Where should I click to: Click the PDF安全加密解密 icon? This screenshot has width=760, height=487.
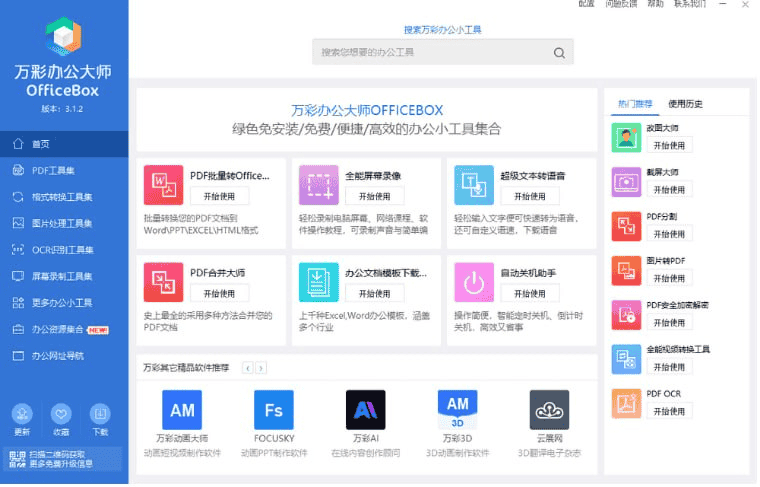point(628,315)
